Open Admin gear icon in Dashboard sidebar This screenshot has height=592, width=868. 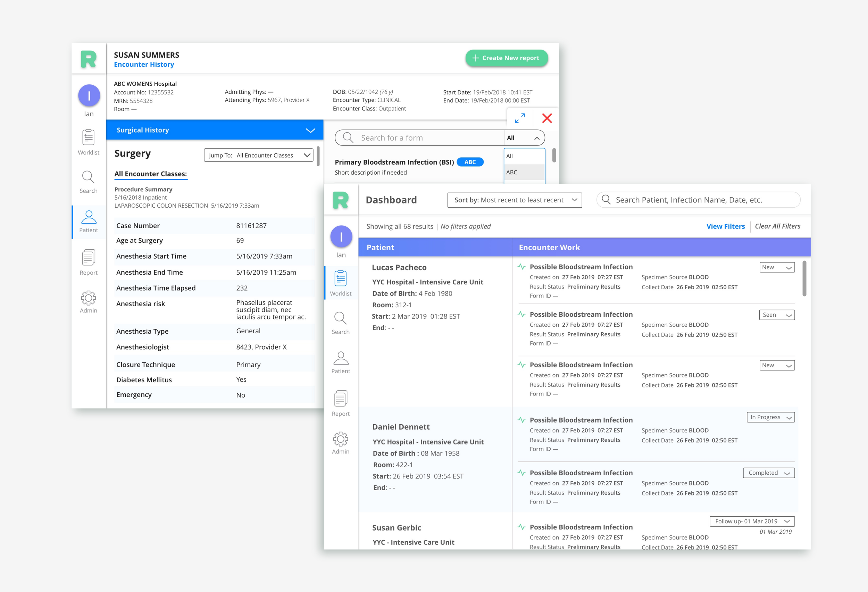click(340, 443)
